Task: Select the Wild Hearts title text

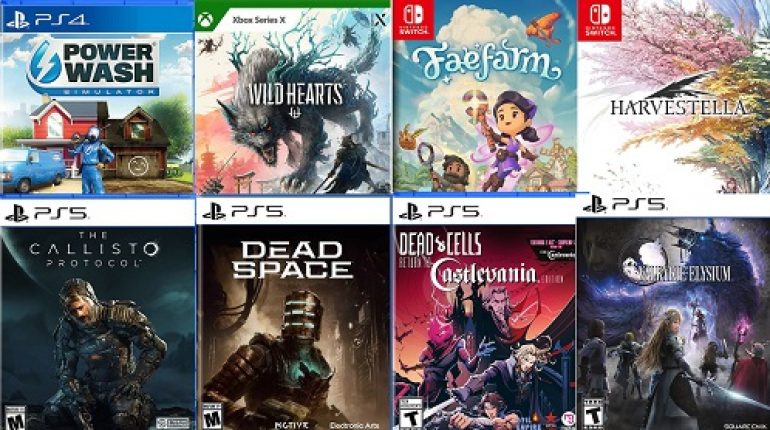Action: pyautogui.click(x=295, y=94)
